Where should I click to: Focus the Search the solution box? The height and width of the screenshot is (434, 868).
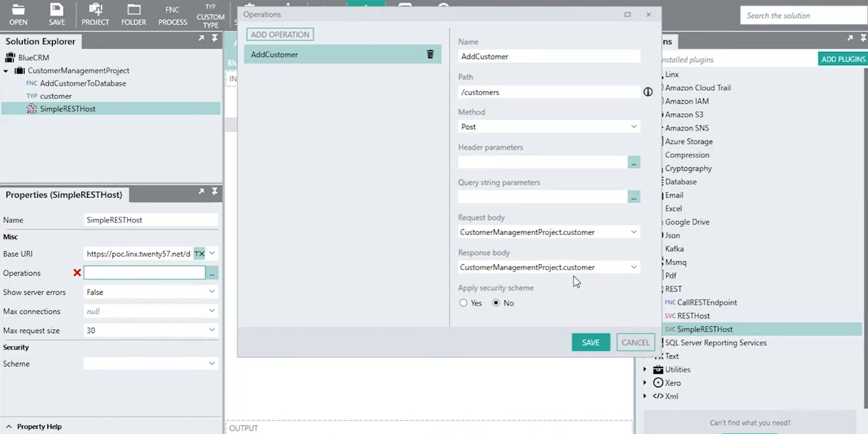coord(803,15)
